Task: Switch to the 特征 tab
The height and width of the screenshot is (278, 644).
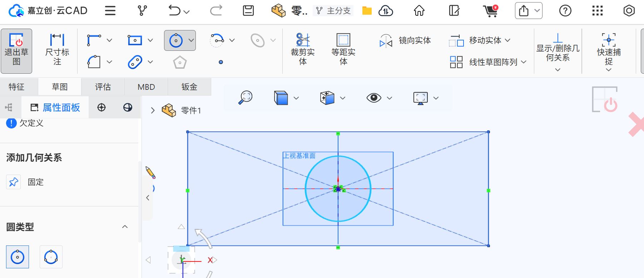Action: pos(16,87)
